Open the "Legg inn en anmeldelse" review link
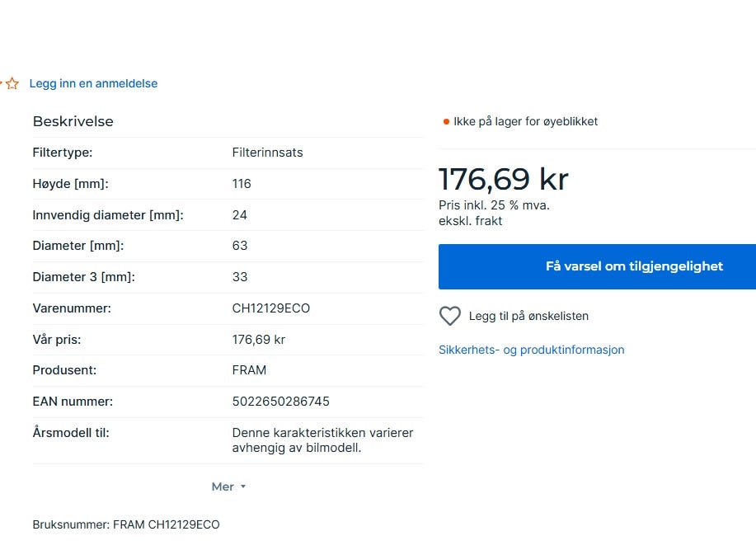Image resolution: width=756 pixels, height=550 pixels. (x=93, y=83)
